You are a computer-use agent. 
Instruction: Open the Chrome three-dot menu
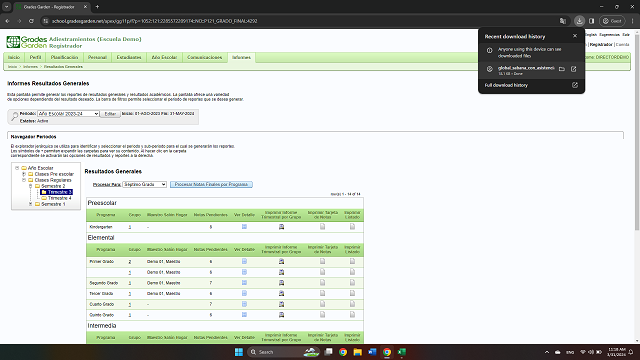coord(633,21)
